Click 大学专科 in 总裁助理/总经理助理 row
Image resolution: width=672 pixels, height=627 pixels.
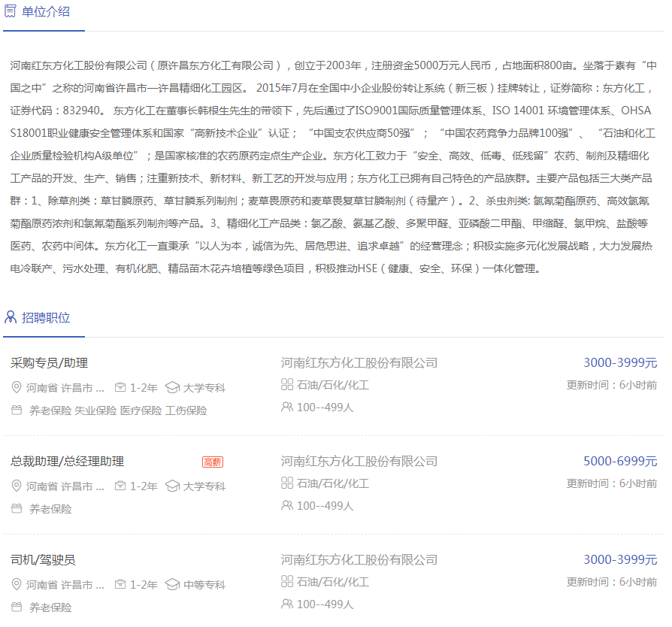tap(204, 486)
